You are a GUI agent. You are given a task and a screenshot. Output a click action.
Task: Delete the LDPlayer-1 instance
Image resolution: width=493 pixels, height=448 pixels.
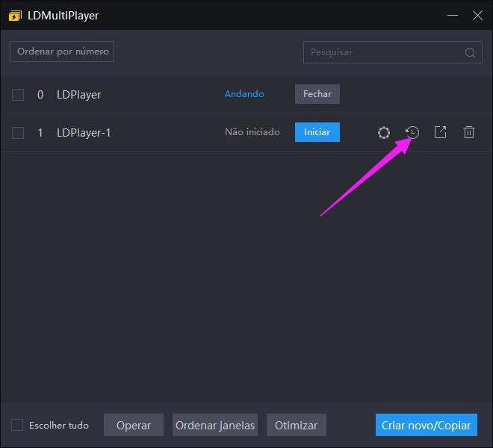coord(469,133)
